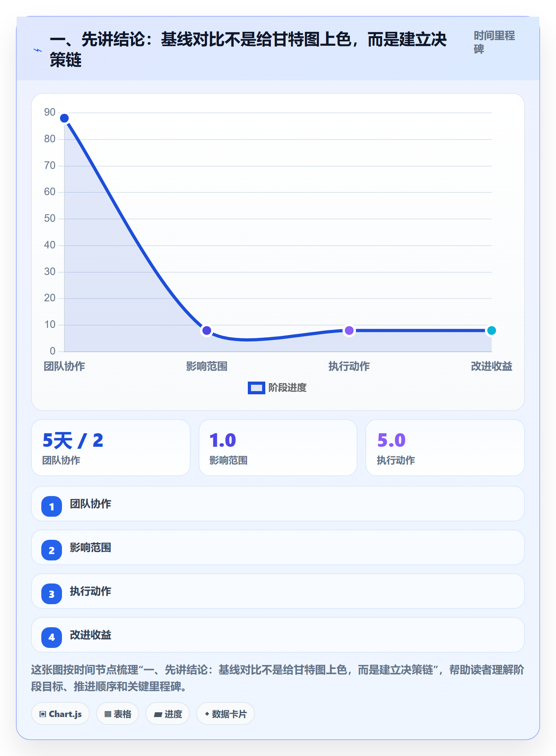
Task: Click the 时间里程碑 label in header
Action: pyautogui.click(x=494, y=43)
